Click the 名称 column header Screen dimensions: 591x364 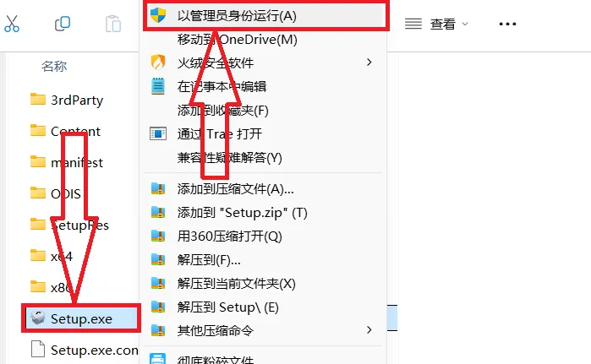click(x=54, y=66)
